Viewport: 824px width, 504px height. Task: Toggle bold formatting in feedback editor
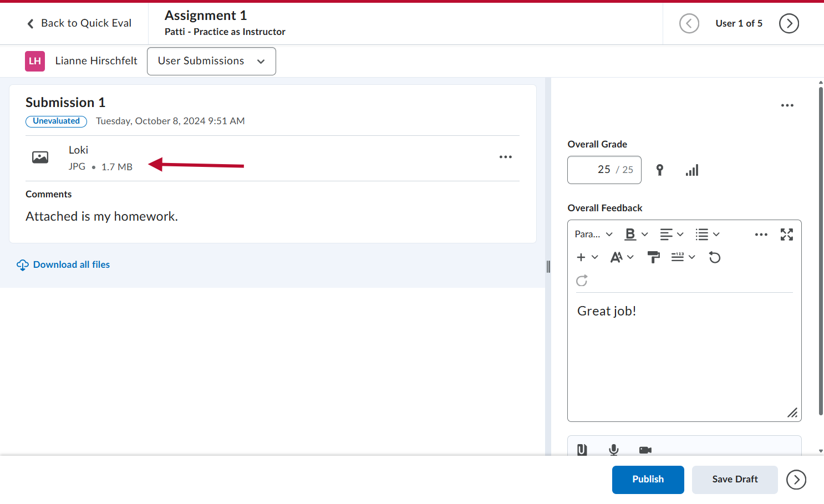(630, 235)
